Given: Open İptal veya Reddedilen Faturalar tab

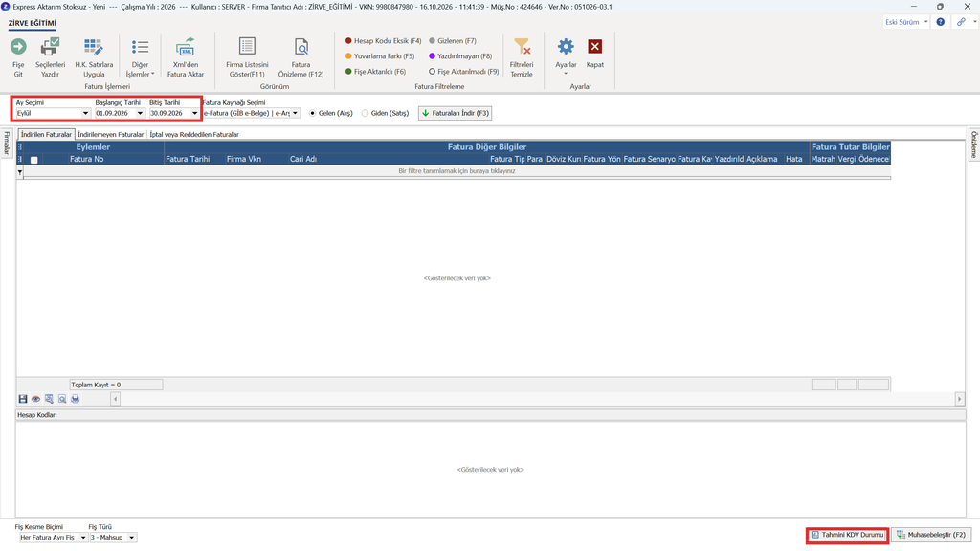Looking at the screenshot, I should click(194, 134).
